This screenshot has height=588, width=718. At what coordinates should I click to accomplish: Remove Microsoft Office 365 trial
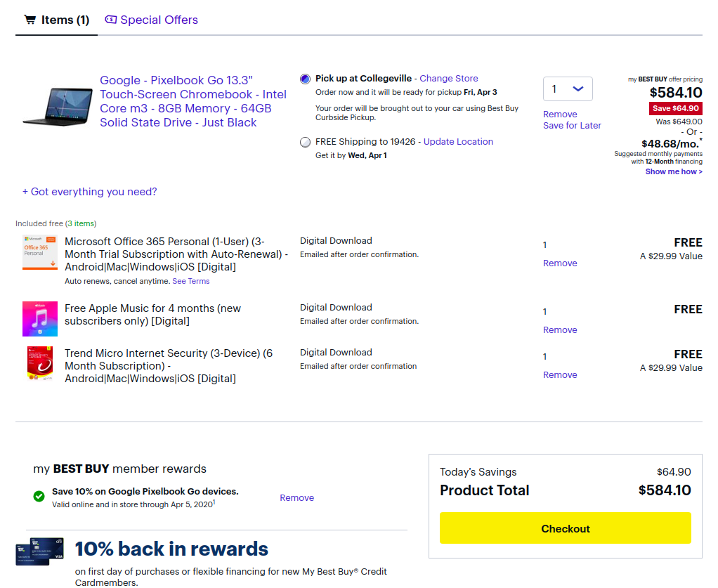click(560, 263)
